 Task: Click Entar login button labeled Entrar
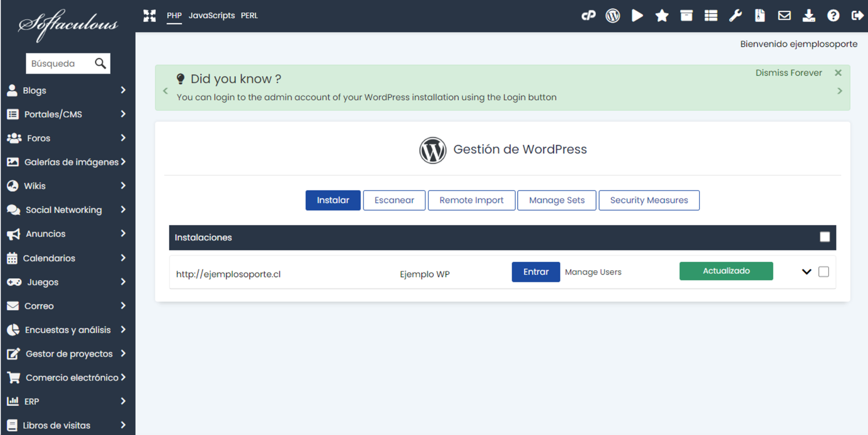tap(536, 272)
